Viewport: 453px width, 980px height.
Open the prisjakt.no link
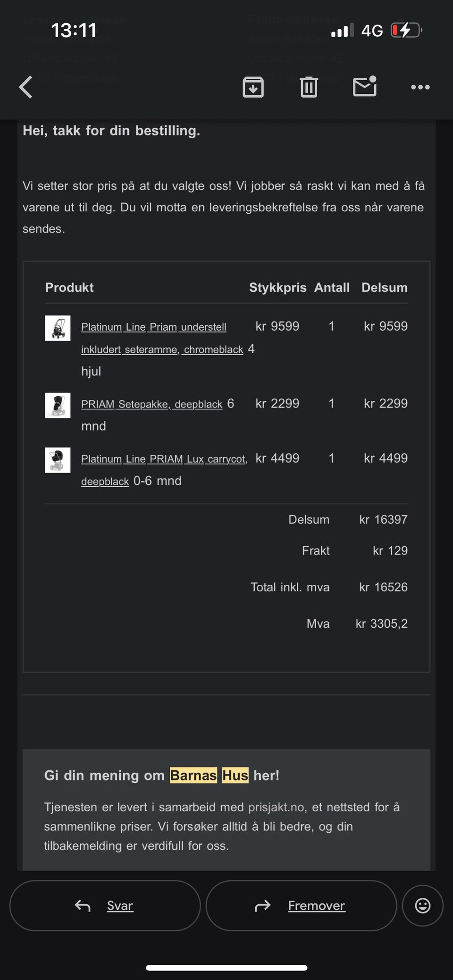click(276, 807)
